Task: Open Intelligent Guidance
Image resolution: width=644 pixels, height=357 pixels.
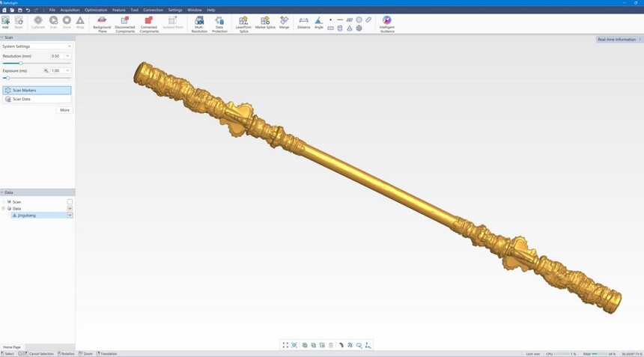Action: 387,24
